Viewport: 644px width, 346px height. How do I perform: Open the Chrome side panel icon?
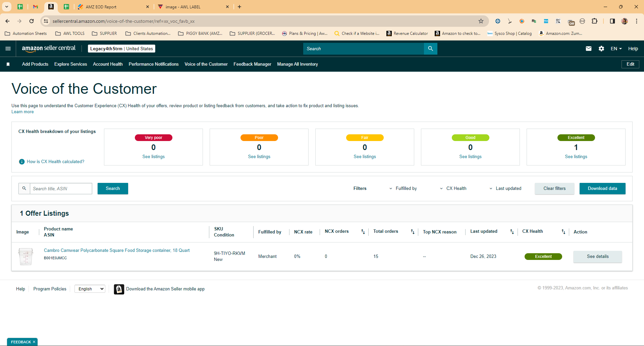(612, 21)
